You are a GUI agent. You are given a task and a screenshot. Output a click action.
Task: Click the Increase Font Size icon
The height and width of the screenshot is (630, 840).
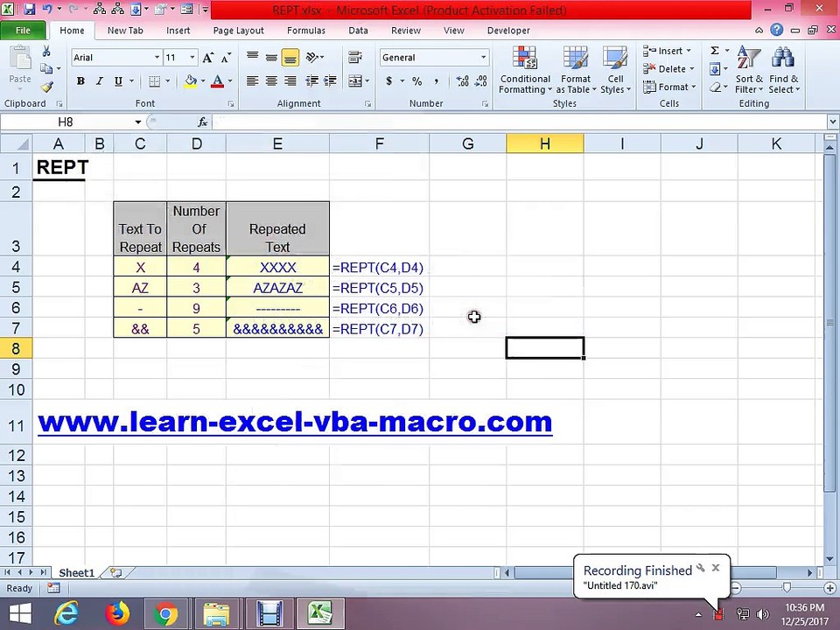[x=208, y=58]
